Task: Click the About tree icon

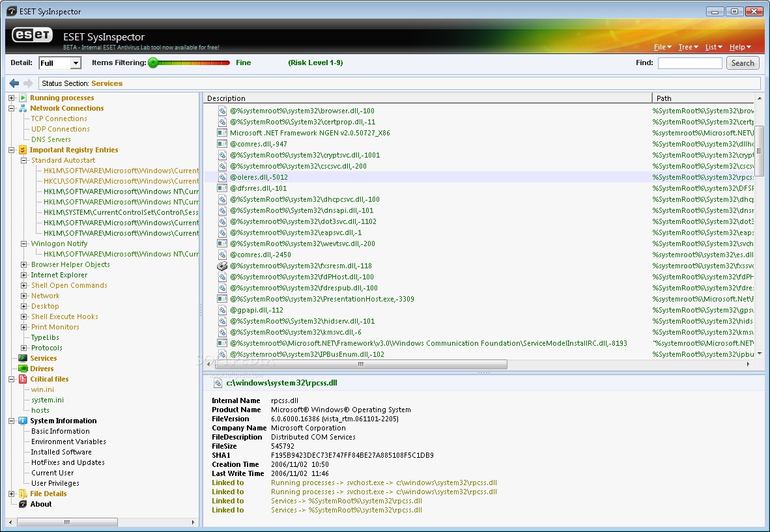Action: 23,504
